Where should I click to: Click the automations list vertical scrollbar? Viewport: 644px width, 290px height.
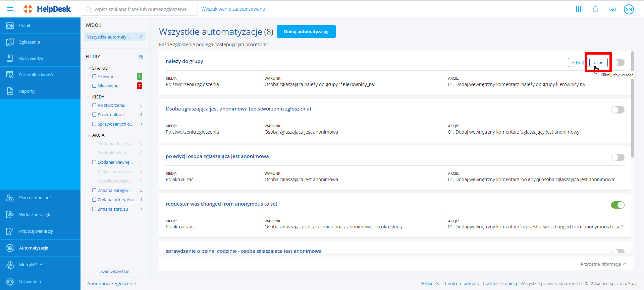point(633,104)
